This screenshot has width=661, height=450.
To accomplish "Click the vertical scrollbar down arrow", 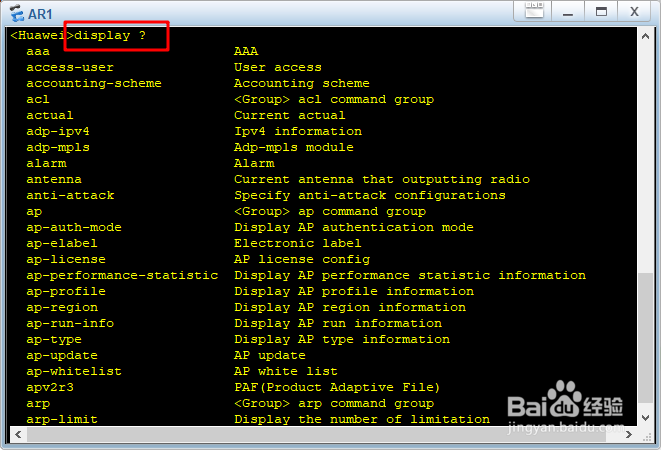I will 645,418.
